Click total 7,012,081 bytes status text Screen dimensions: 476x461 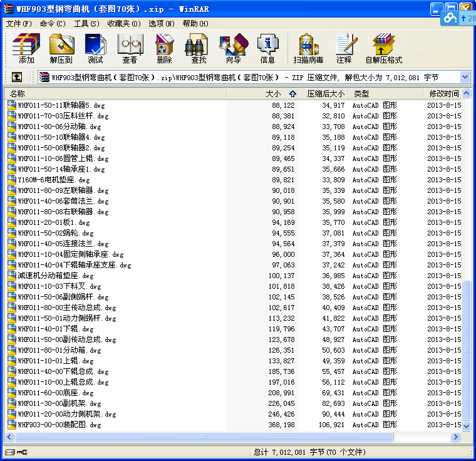(x=309, y=452)
